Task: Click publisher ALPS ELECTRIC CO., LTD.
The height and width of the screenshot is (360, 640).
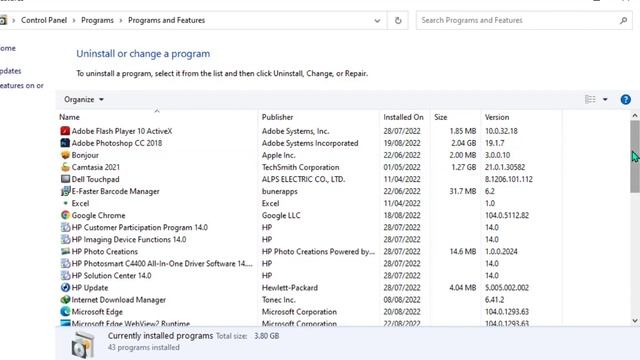Action: coord(303,179)
